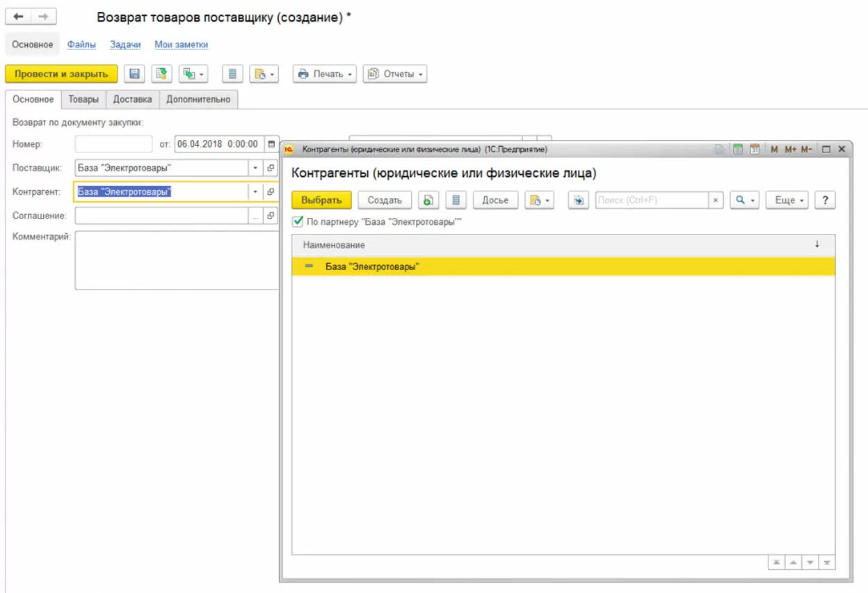Click the help question mark button
The width and height of the screenshot is (868, 593).
pyautogui.click(x=825, y=200)
